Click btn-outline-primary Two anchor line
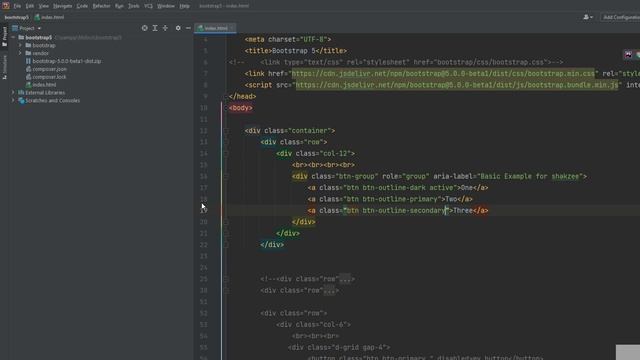Viewport: 640px width, 360px height. point(390,199)
